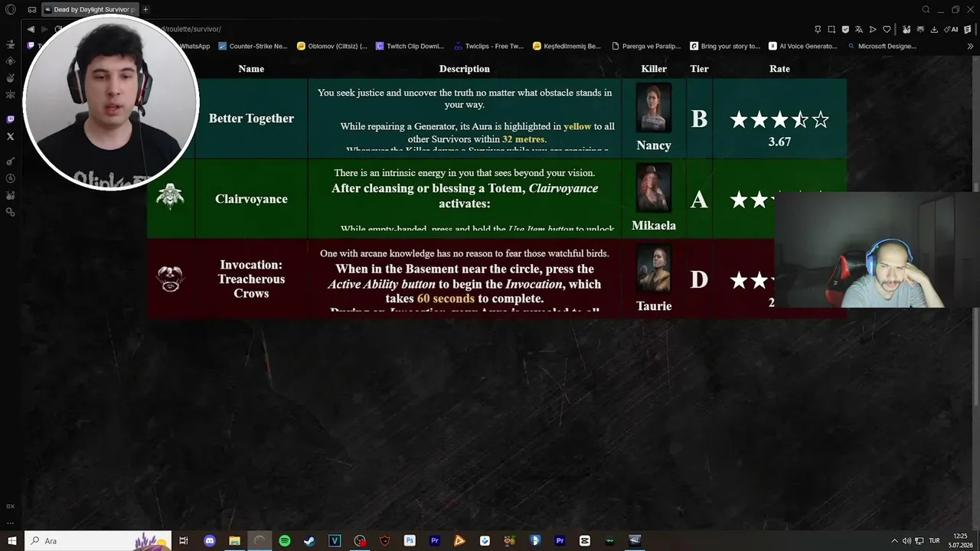Open the downloads icon in toolbar
Image resolution: width=980 pixels, height=551 pixels.
tap(935, 29)
